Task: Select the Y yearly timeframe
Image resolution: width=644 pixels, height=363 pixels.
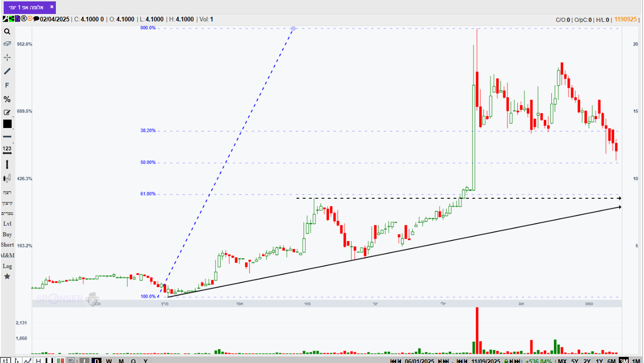Action: click(145, 361)
